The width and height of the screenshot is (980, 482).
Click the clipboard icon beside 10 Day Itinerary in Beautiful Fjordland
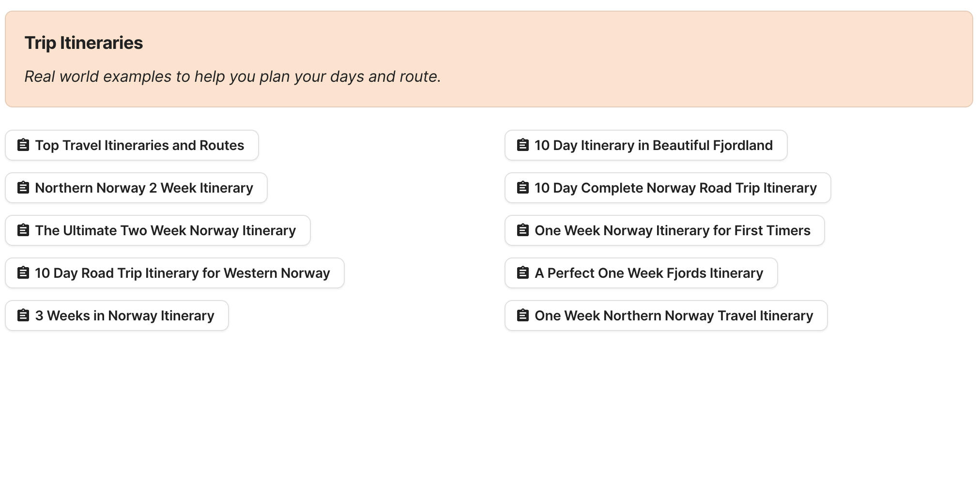point(522,145)
